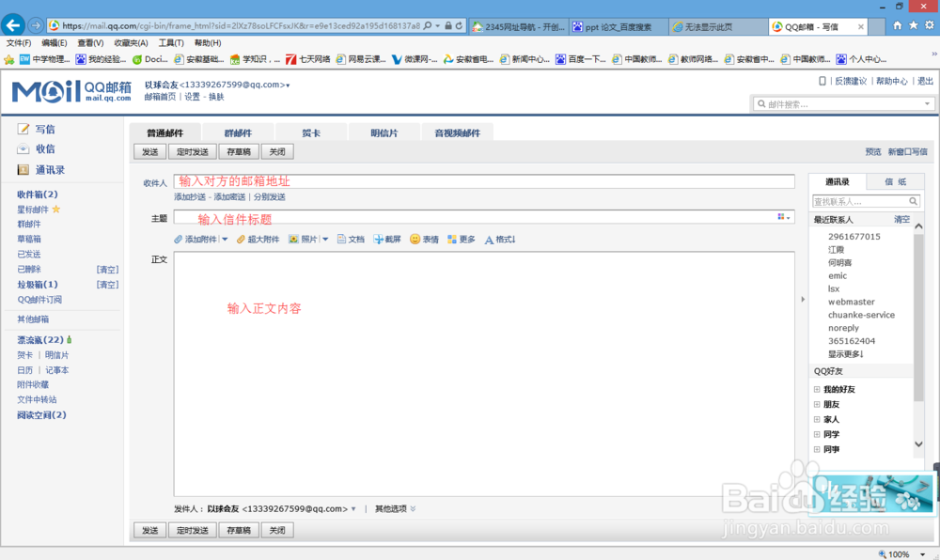940x560 pixels.
Task: Click the star next to 星标邮件
Action: click(x=56, y=209)
